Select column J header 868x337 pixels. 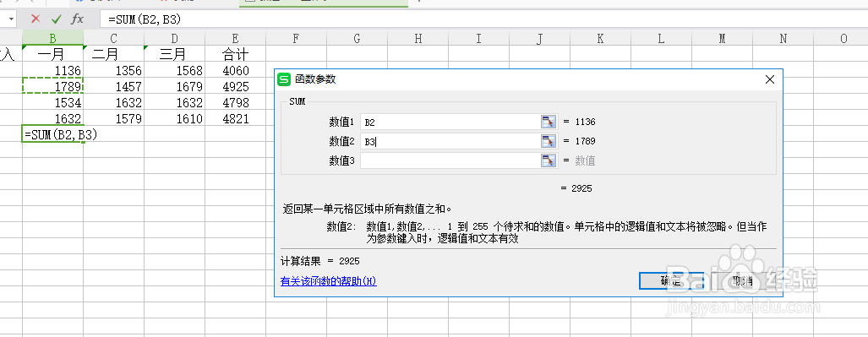(540, 38)
